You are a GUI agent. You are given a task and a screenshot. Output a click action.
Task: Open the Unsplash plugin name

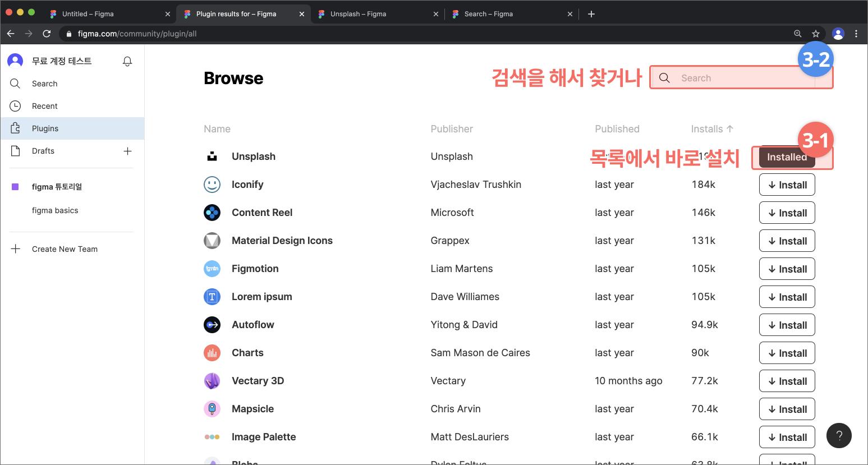(254, 156)
